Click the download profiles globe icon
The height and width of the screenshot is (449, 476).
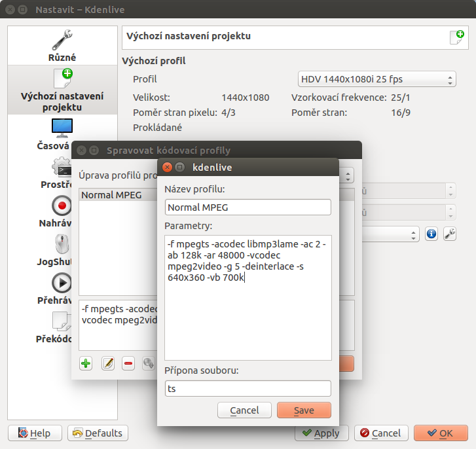click(x=149, y=363)
